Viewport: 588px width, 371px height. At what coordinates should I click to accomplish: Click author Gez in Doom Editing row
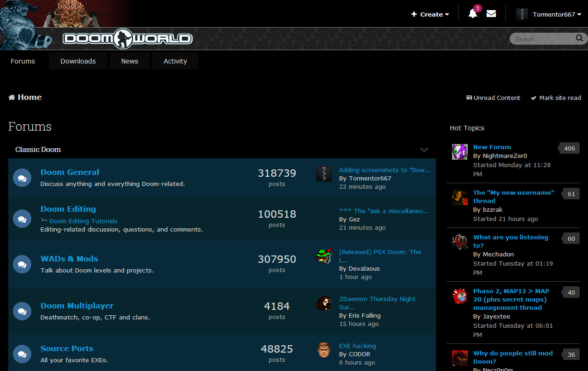point(354,219)
